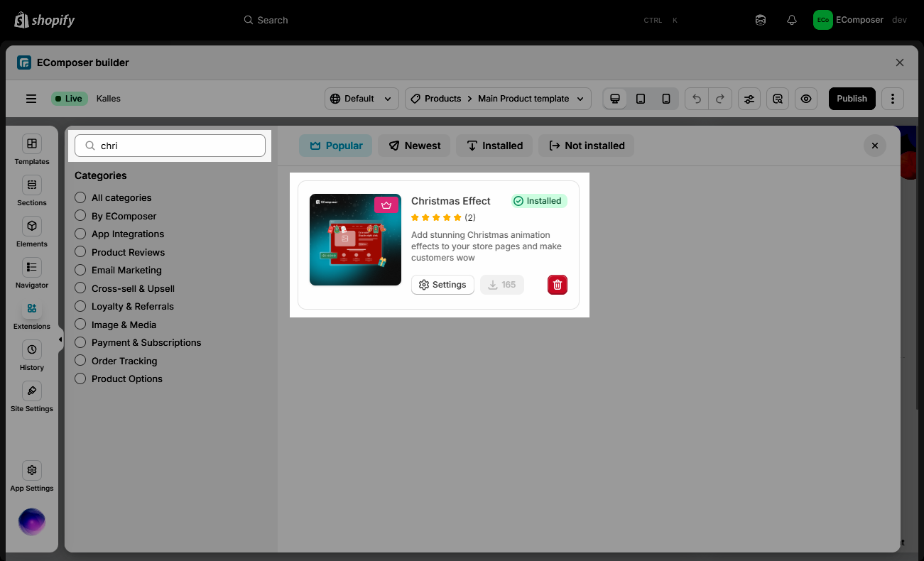Expand the Default language dropdown
The image size is (924, 561).
(362, 99)
